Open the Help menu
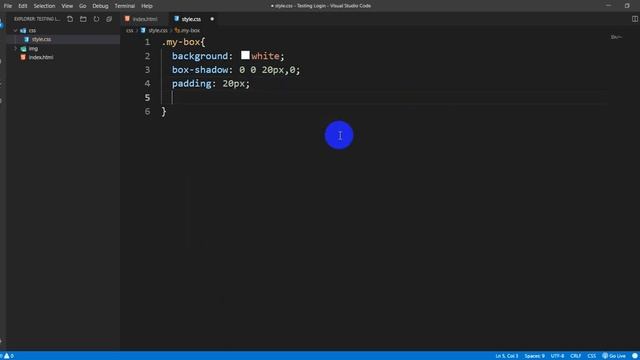Image resolution: width=640 pixels, height=360 pixels. (147, 6)
